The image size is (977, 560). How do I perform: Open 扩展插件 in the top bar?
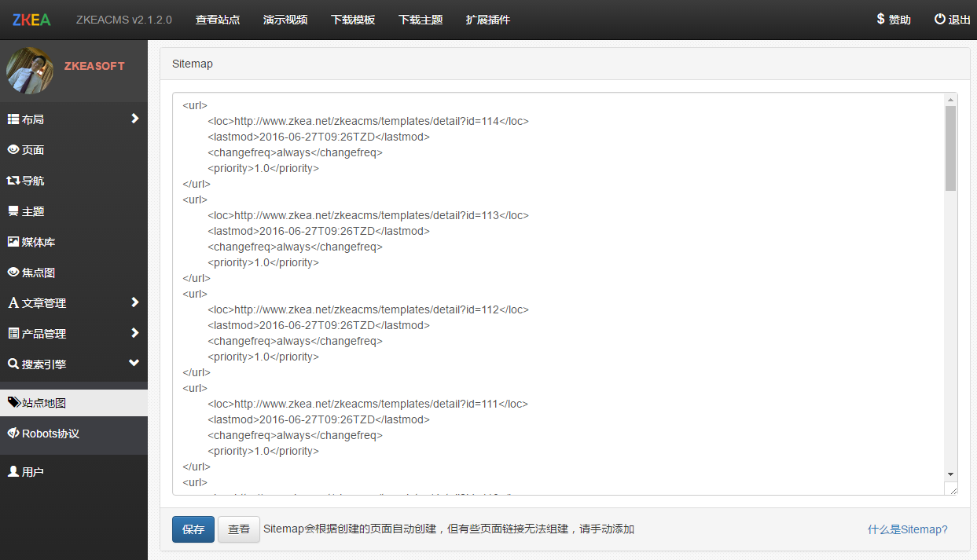tap(488, 20)
